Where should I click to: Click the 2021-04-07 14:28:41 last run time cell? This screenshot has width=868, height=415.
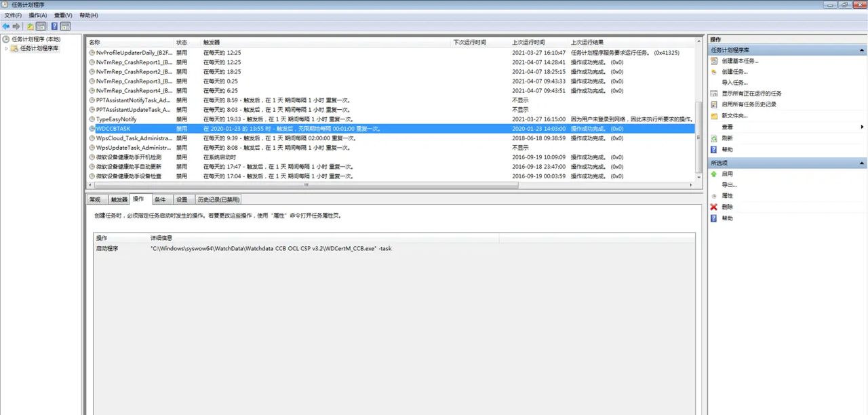click(x=538, y=62)
